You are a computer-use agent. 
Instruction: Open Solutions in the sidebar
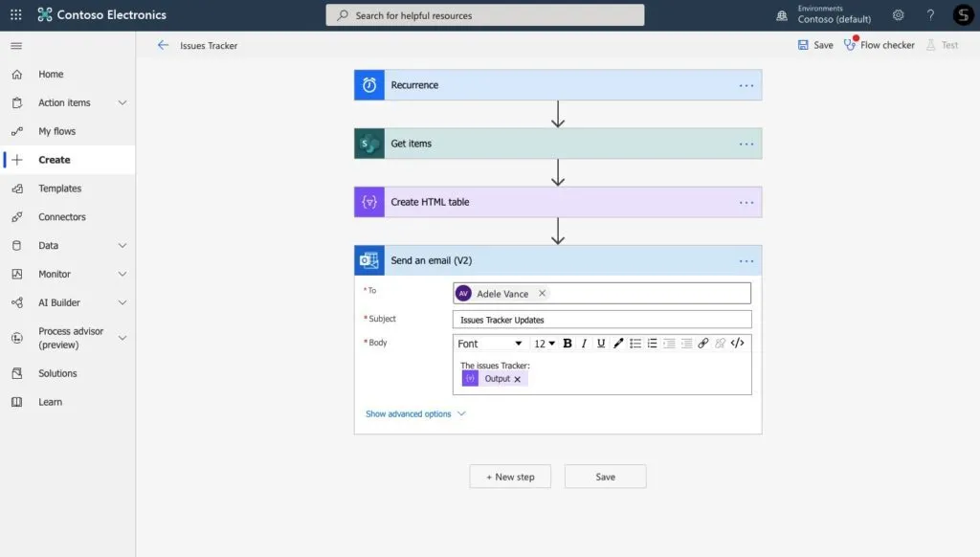click(68, 373)
